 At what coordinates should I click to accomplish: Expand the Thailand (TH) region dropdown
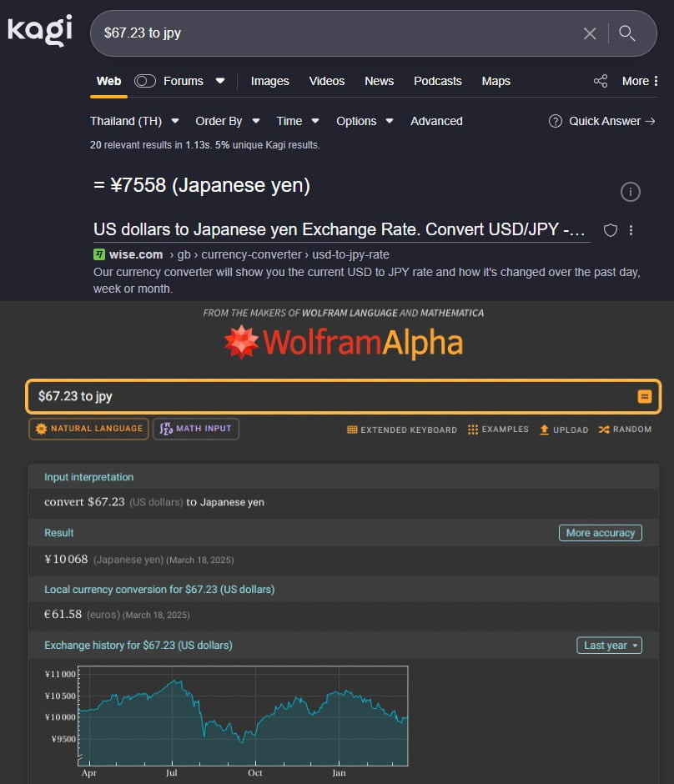pyautogui.click(x=134, y=121)
